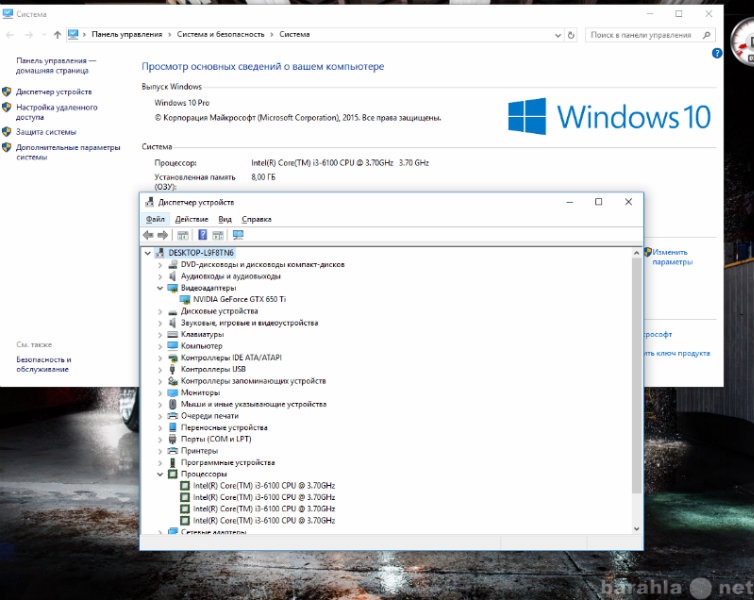
Task: Open the blue Help toolbar icon
Action: tap(202, 235)
